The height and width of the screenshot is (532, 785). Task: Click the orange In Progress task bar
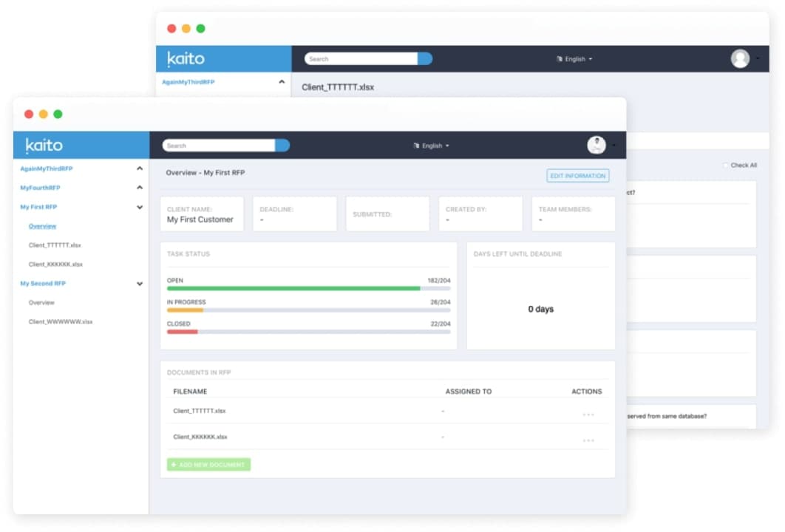(x=186, y=310)
